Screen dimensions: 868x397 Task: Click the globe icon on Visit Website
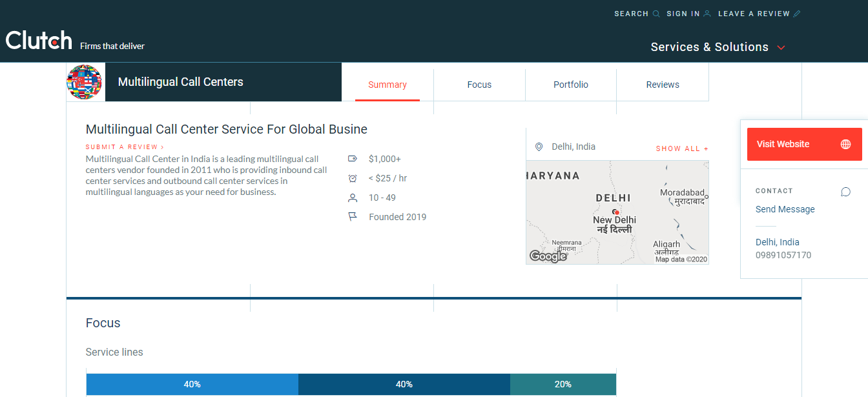pos(845,144)
